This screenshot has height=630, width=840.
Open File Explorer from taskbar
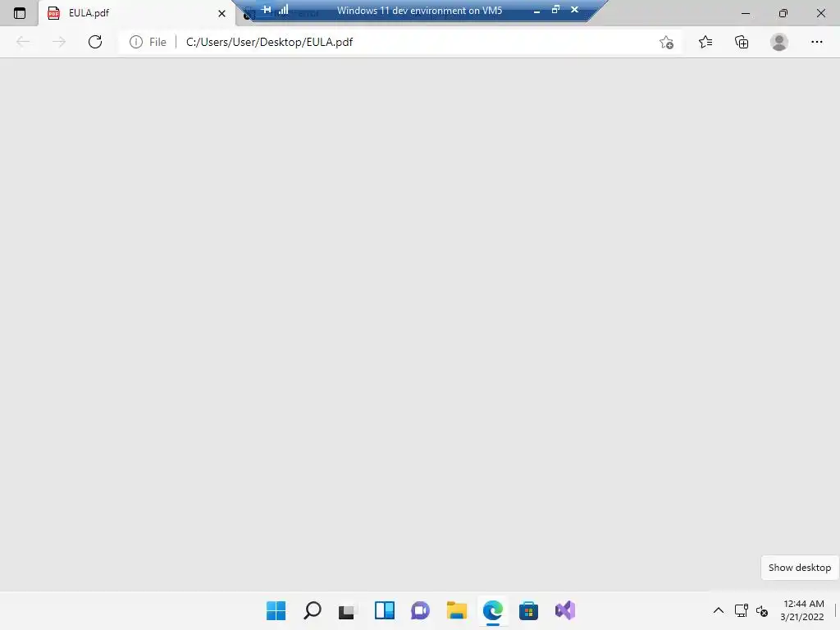point(456,610)
